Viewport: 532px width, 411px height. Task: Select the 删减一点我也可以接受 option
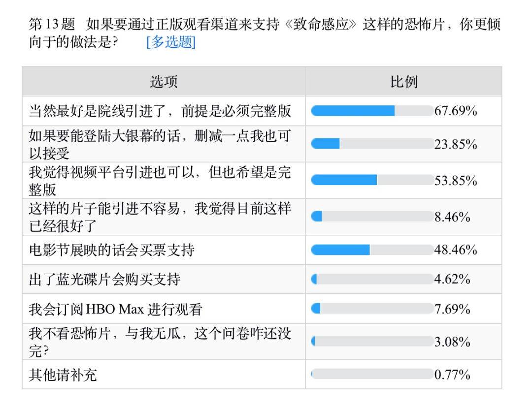[x=160, y=144]
